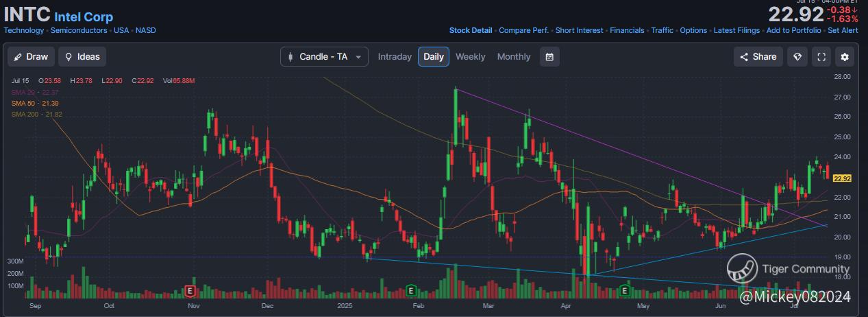Add INTC to Portfolio
The image size is (868, 317).
click(794, 30)
